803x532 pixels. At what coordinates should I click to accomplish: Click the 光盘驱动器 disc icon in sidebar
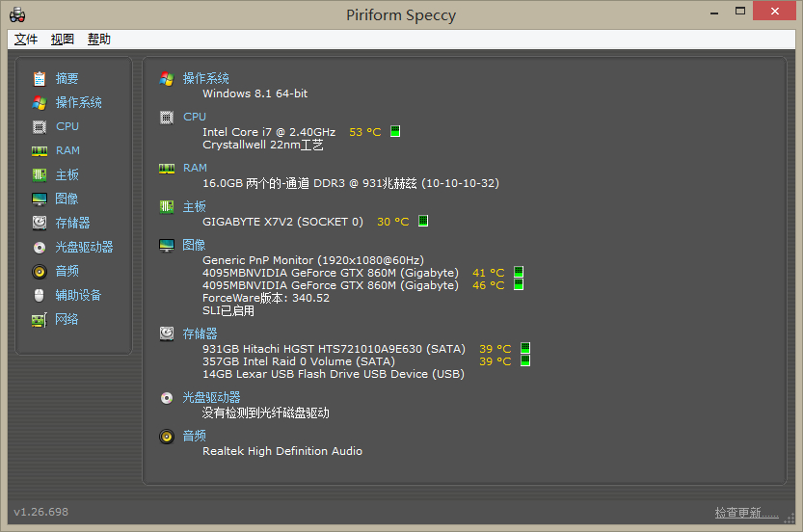pyautogui.click(x=40, y=248)
